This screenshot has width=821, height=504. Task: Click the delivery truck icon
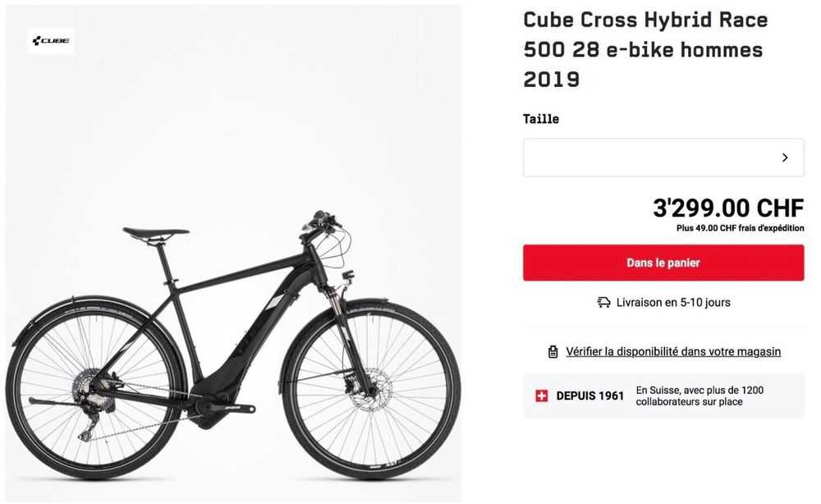(603, 303)
